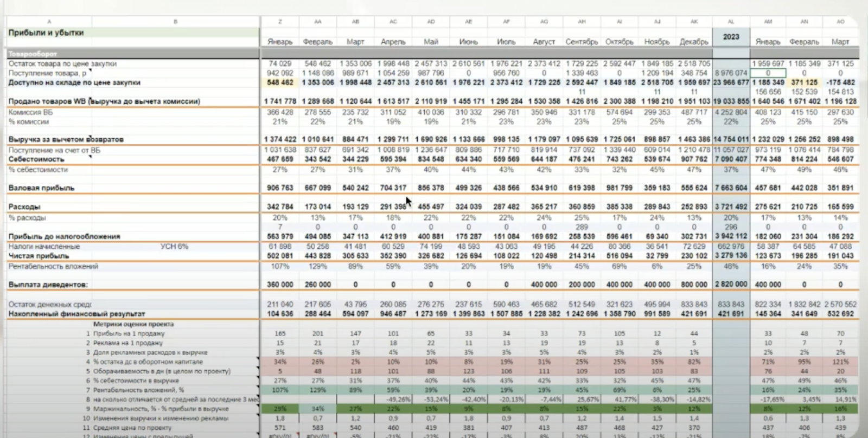Screen dimensions: 868x438
Task: Select the 2023 total cell 23 966 677
Action: click(731, 82)
